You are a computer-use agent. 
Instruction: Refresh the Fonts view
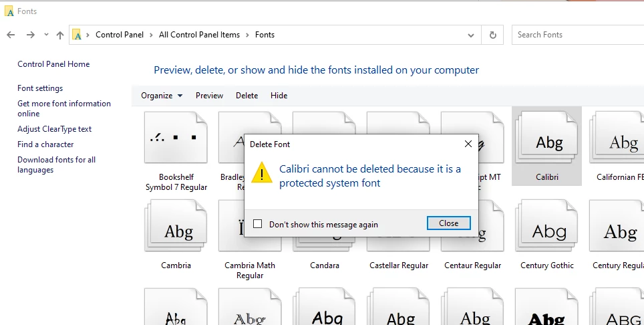pyautogui.click(x=493, y=35)
